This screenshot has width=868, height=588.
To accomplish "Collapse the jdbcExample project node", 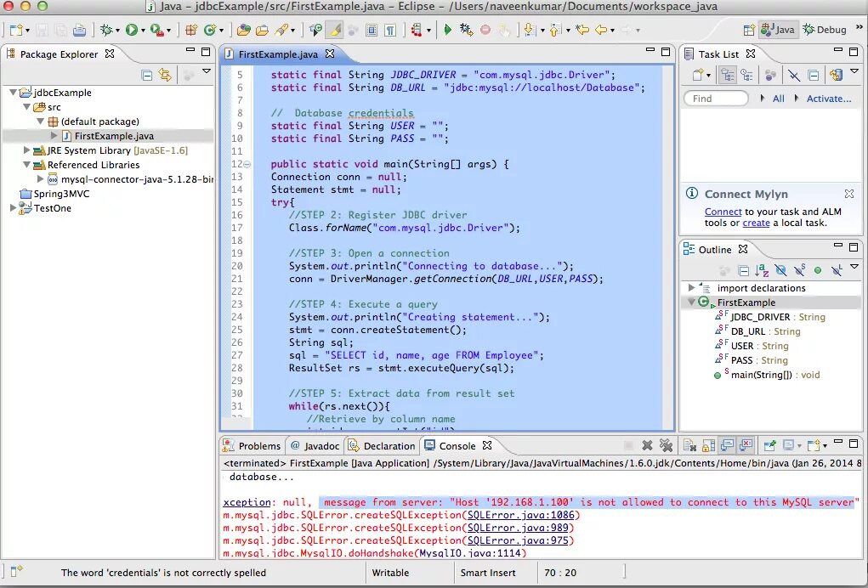I will click(12, 93).
